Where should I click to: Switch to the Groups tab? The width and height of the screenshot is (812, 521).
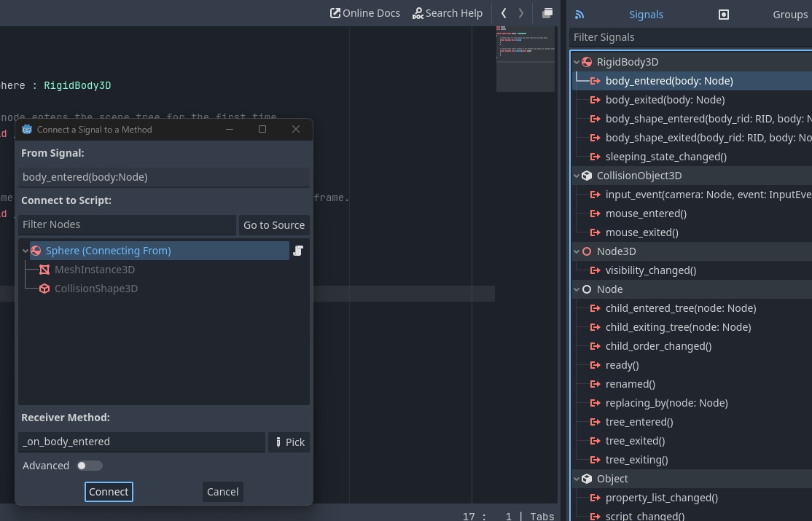pyautogui.click(x=789, y=14)
